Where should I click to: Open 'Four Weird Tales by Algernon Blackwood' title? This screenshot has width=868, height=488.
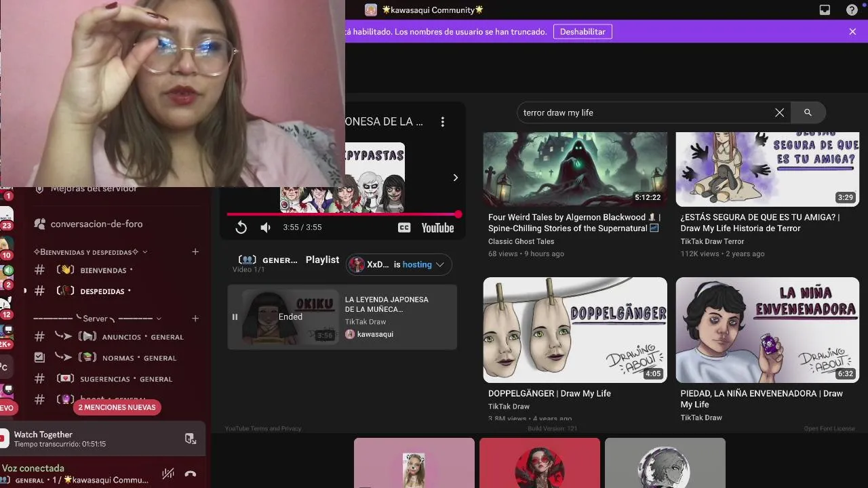click(x=574, y=223)
